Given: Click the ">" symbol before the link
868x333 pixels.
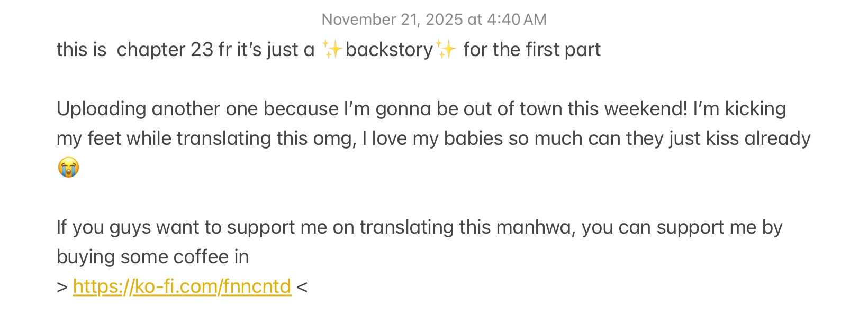Looking at the screenshot, I should 62,286.
